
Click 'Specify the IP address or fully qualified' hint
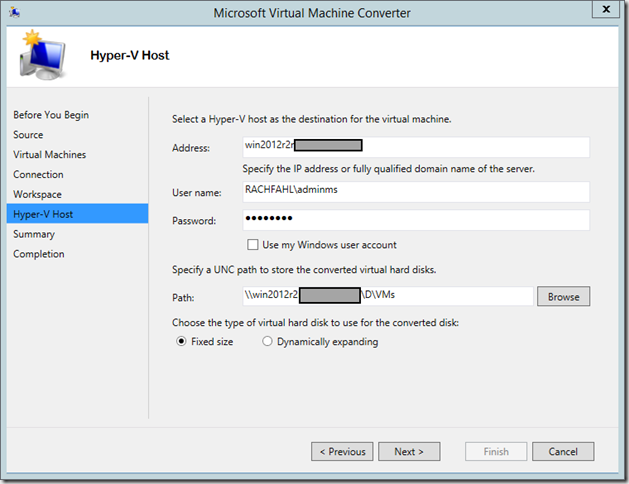pos(388,169)
